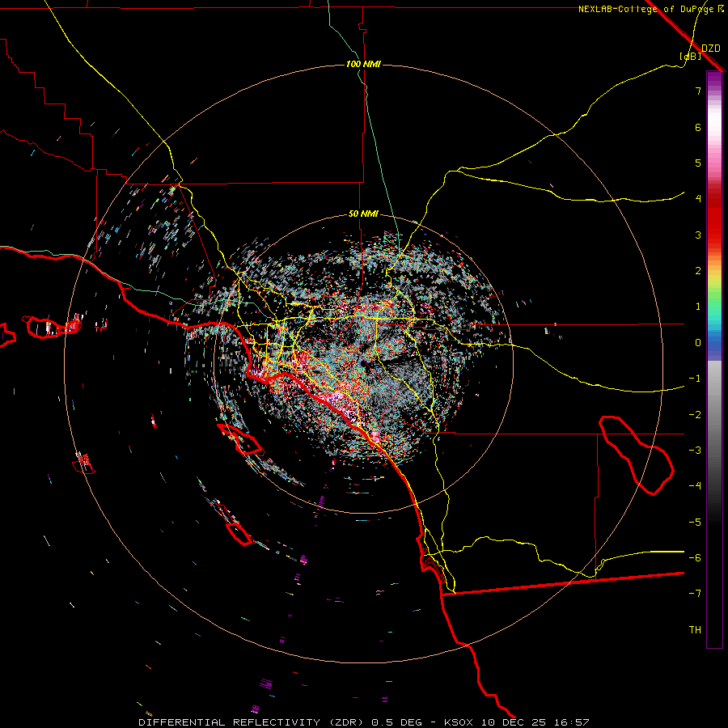Click the -3 value on the dB scale
Screen dimensions: 728x728
pyautogui.click(x=695, y=451)
